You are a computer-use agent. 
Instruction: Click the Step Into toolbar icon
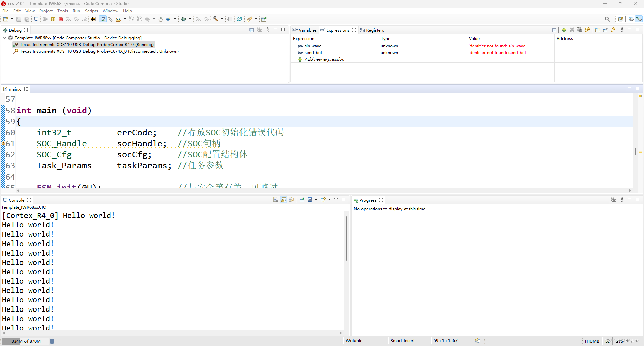point(68,19)
